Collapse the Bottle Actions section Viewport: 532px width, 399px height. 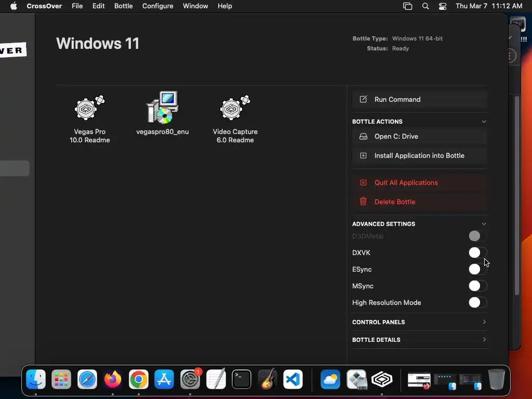pos(484,122)
